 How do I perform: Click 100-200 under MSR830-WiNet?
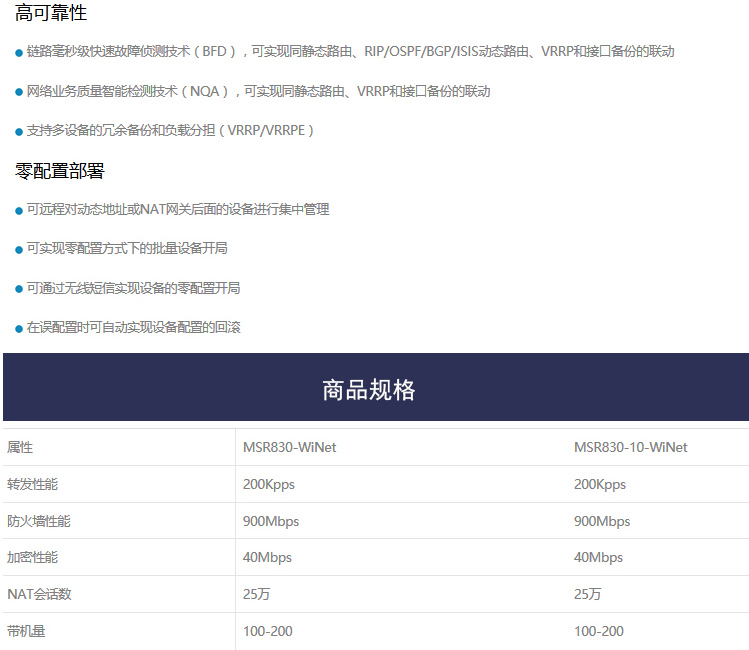coord(268,631)
